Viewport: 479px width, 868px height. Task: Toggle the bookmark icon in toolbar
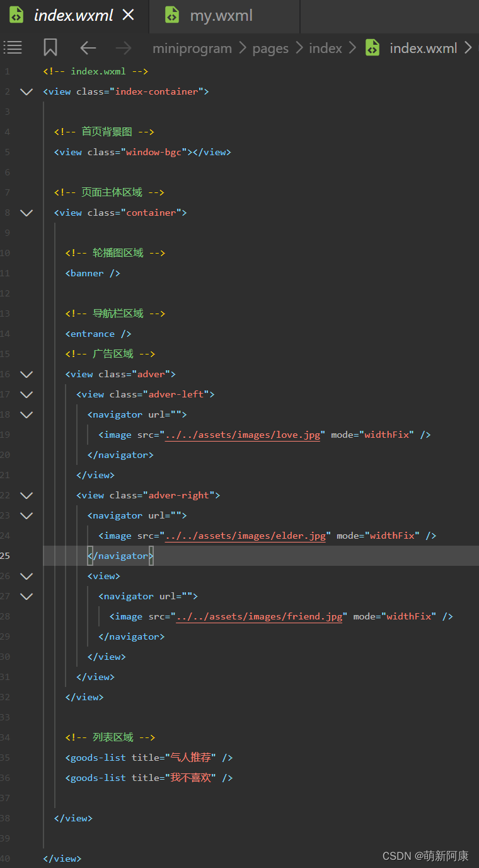[50, 47]
